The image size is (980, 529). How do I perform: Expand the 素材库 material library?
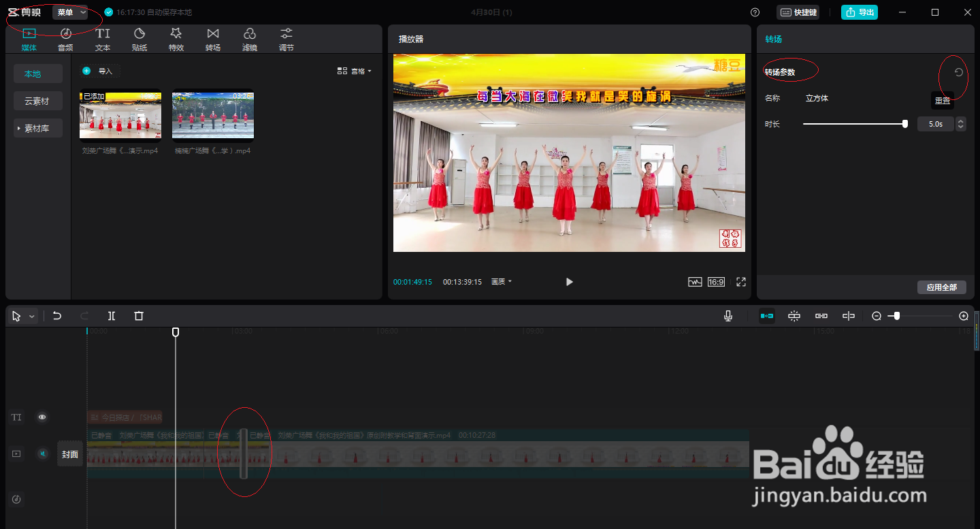pyautogui.click(x=38, y=128)
